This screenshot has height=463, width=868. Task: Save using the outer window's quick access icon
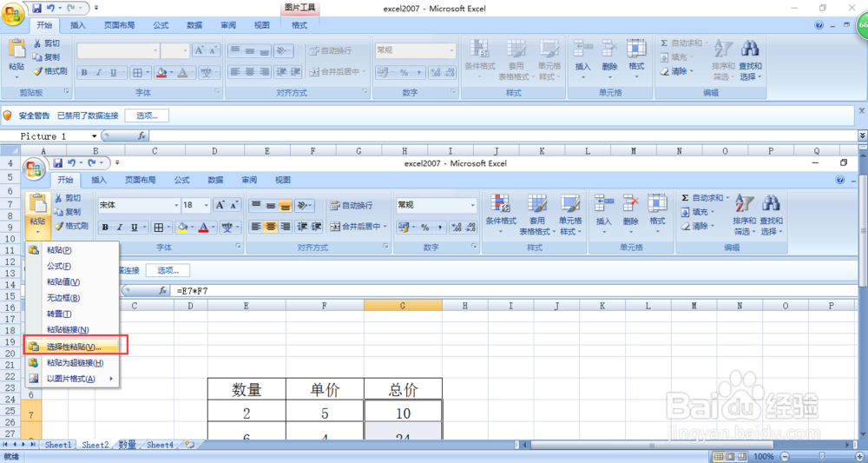(36, 9)
